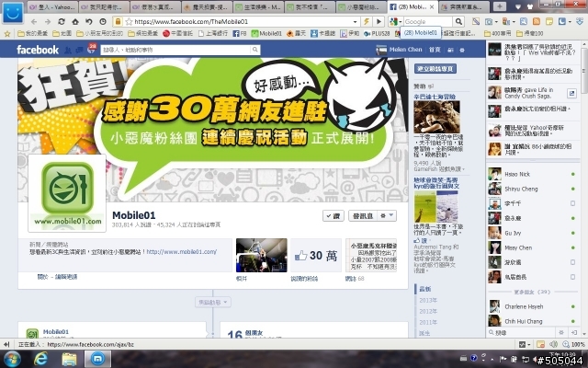Click the yellow padlock security icon
The height and width of the screenshot is (368, 588).
118,21
